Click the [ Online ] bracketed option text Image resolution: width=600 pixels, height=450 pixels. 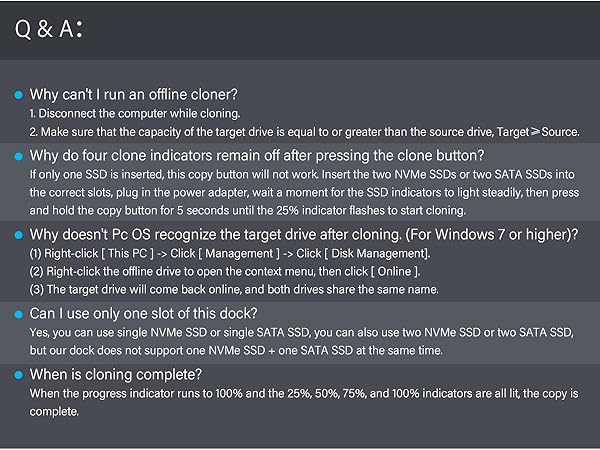point(395,271)
